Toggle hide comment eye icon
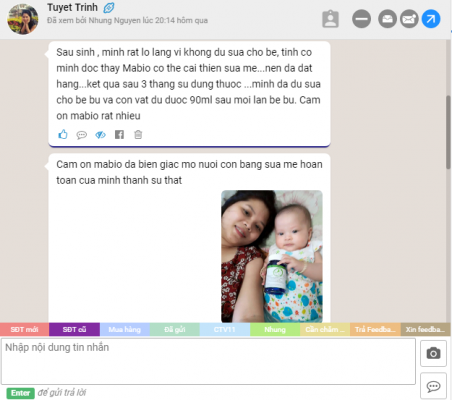The width and height of the screenshot is (452, 400). [x=100, y=135]
